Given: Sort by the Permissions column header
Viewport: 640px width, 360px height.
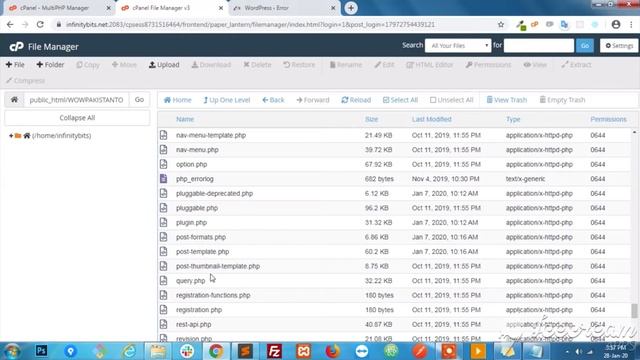Looking at the screenshot, I should (608, 119).
